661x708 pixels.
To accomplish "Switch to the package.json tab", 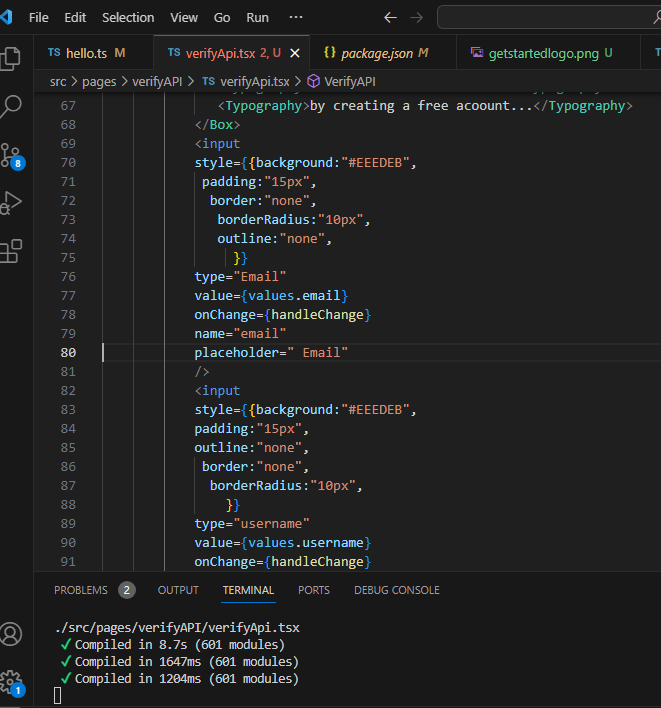I will tap(383, 53).
